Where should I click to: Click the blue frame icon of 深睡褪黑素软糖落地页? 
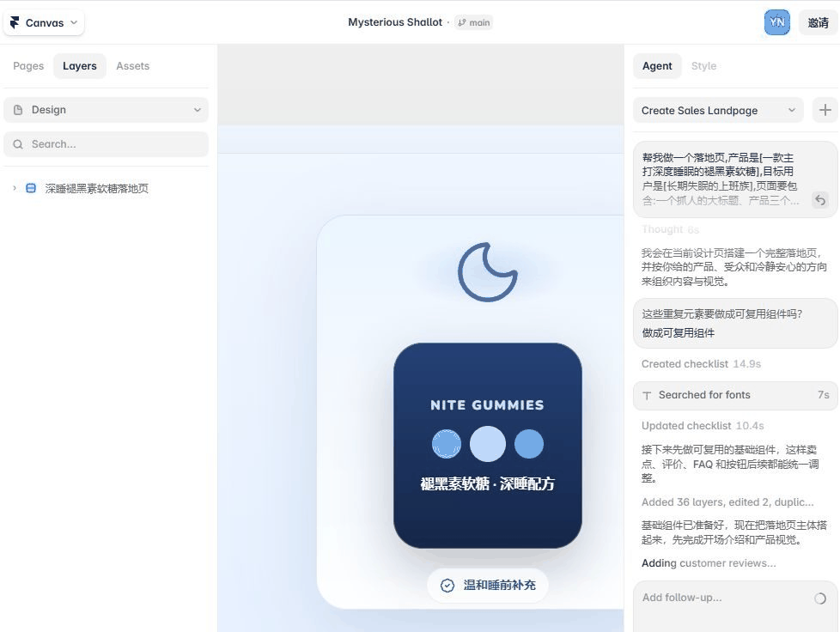click(x=31, y=188)
